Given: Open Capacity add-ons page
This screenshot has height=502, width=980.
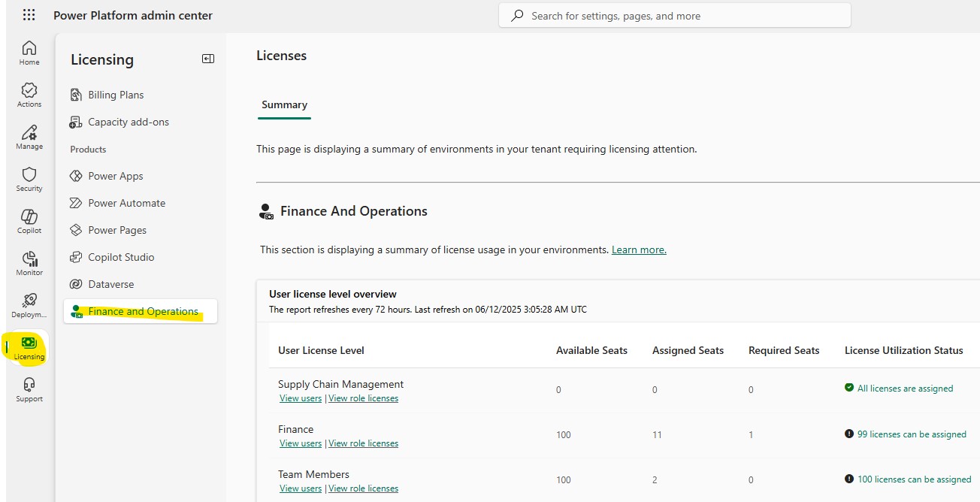Looking at the screenshot, I should [129, 122].
